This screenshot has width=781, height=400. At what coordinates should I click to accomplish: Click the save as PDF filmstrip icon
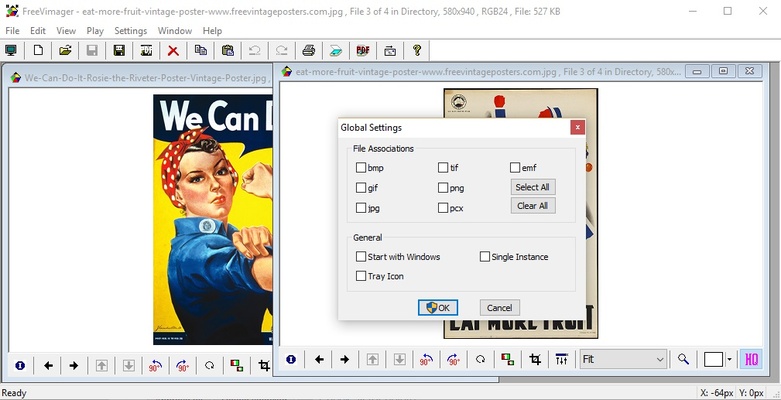(146, 50)
